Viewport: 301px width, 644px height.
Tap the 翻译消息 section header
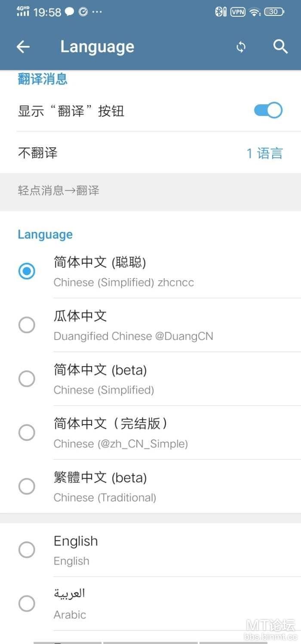43,79
